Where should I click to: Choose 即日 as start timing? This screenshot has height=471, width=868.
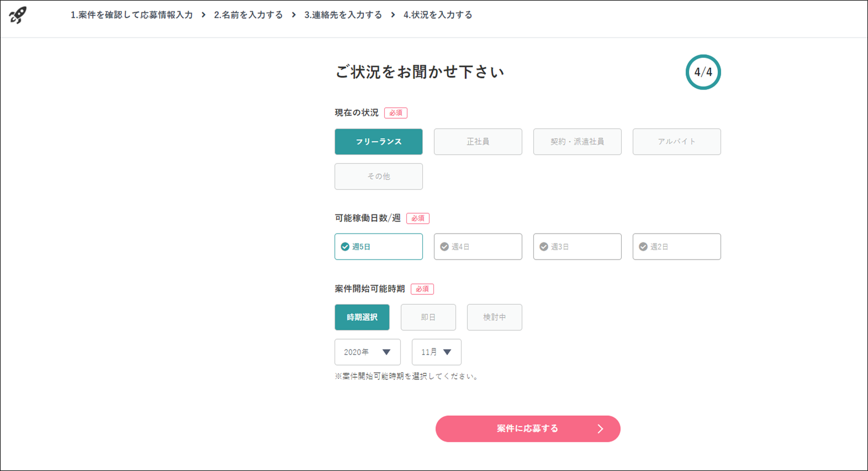428,317
